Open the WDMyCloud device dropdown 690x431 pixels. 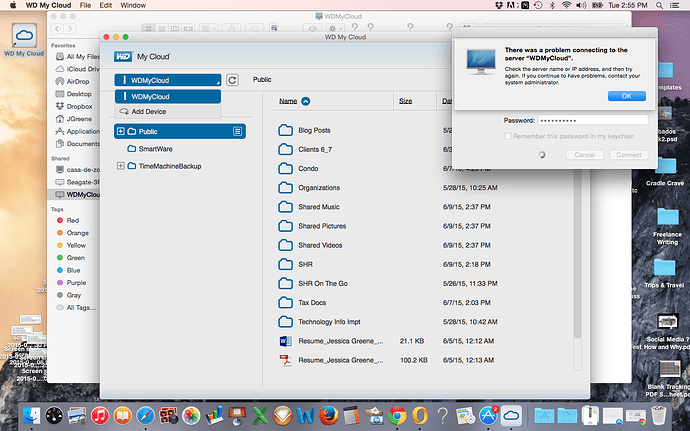tap(168, 80)
